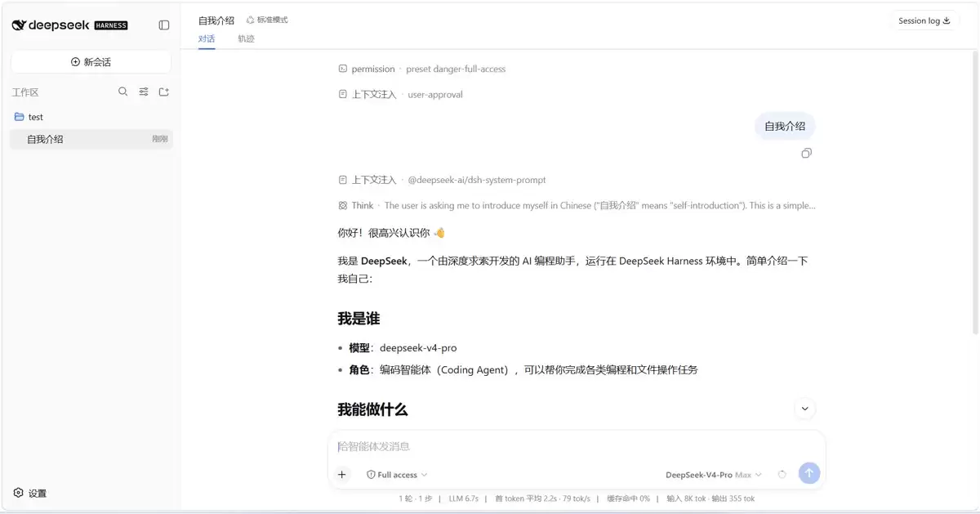Switch to the 对话 tab
The width and height of the screenshot is (980, 514).
207,38
